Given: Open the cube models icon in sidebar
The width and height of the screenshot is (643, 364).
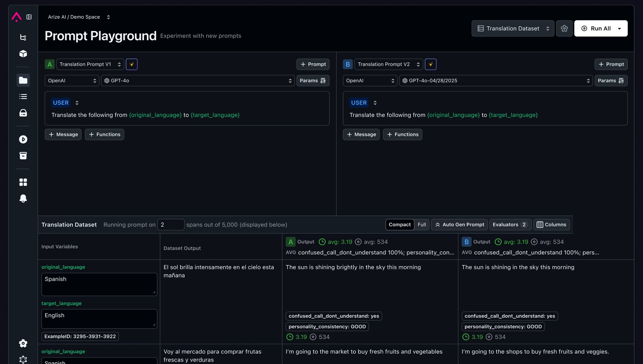Looking at the screenshot, I should point(23,54).
